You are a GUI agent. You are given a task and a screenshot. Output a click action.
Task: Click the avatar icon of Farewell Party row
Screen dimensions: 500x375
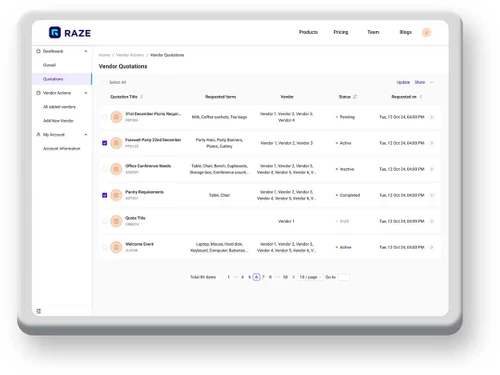(116, 143)
